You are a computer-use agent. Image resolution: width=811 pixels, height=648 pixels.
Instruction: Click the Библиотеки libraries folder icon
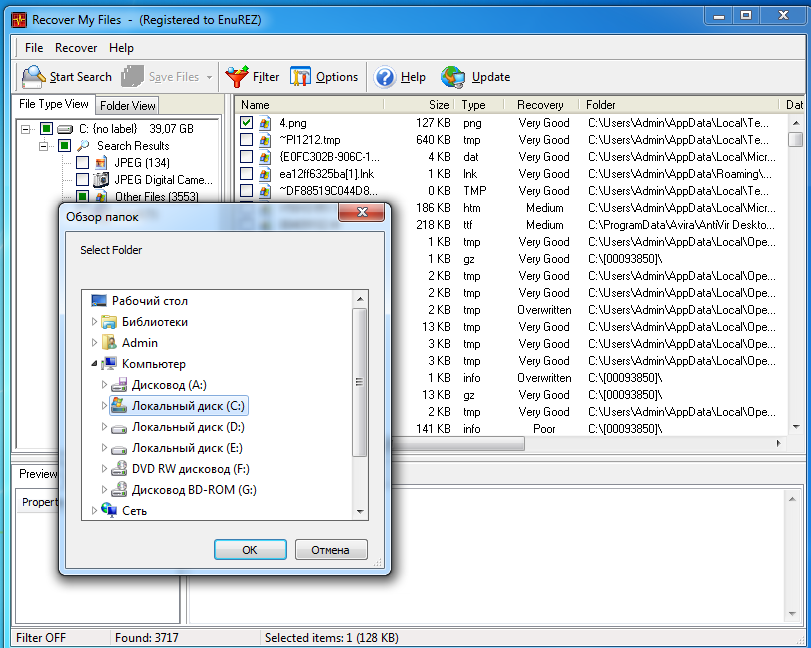coord(109,322)
